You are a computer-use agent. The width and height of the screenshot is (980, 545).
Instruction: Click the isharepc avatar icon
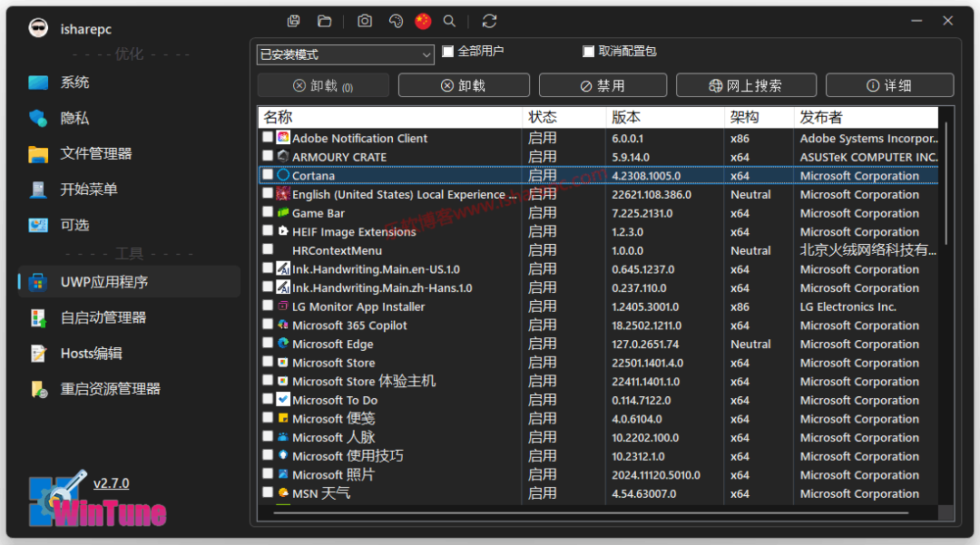(38, 28)
